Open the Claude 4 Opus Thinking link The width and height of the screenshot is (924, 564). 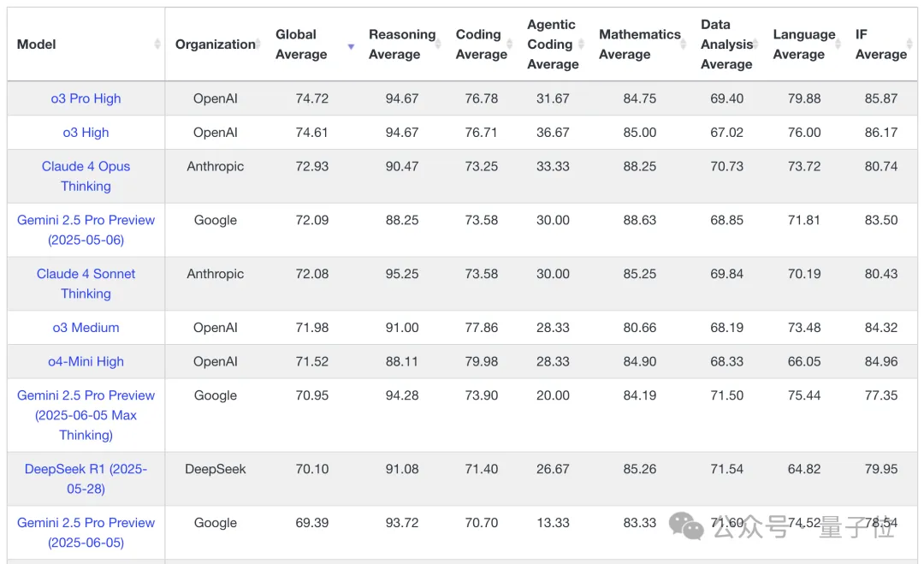coord(86,176)
